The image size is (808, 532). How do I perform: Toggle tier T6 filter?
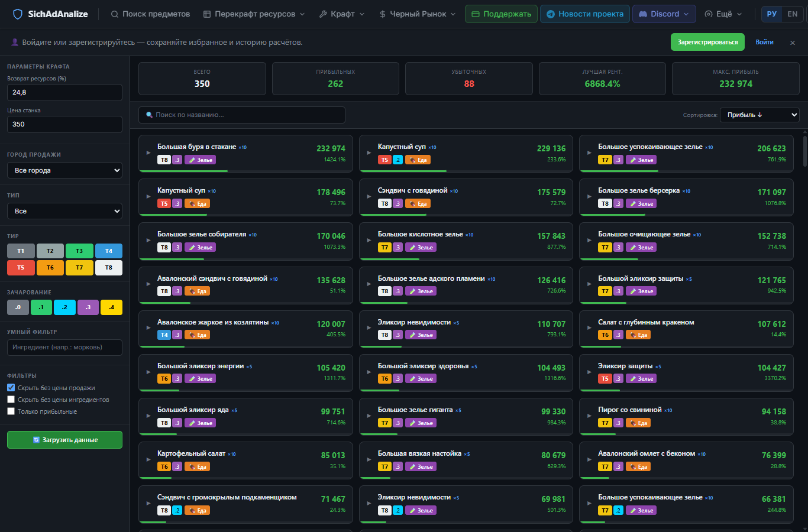(x=50, y=268)
